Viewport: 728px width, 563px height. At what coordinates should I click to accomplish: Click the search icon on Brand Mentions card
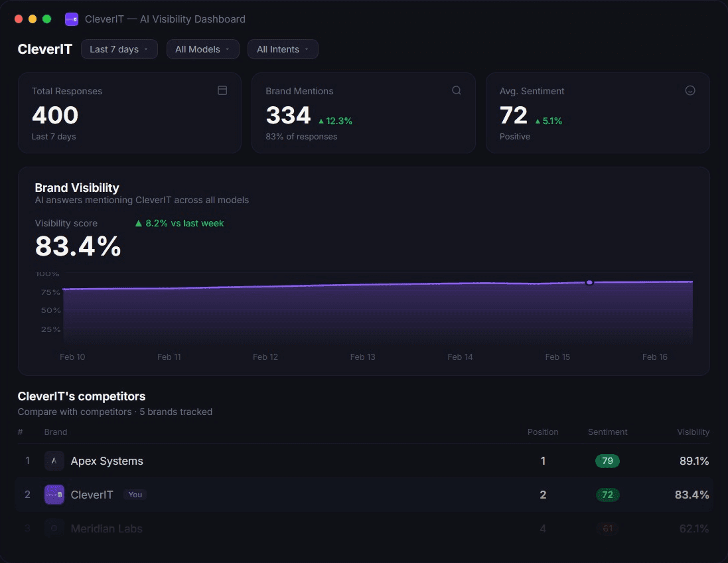(457, 90)
